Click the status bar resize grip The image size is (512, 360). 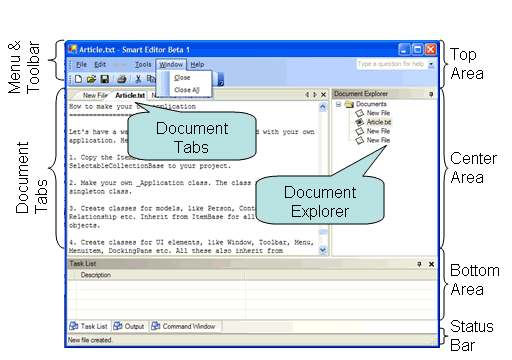434,342
